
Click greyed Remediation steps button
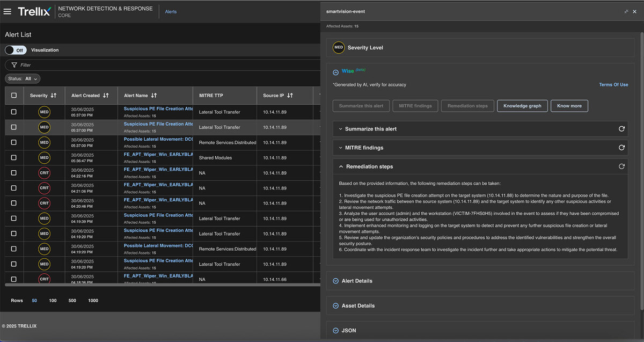[467, 106]
